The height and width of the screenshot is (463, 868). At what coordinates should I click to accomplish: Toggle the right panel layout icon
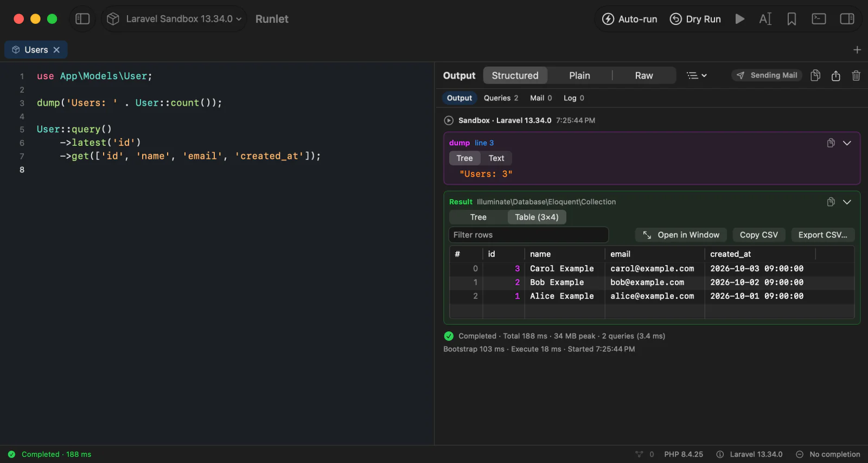(x=847, y=19)
